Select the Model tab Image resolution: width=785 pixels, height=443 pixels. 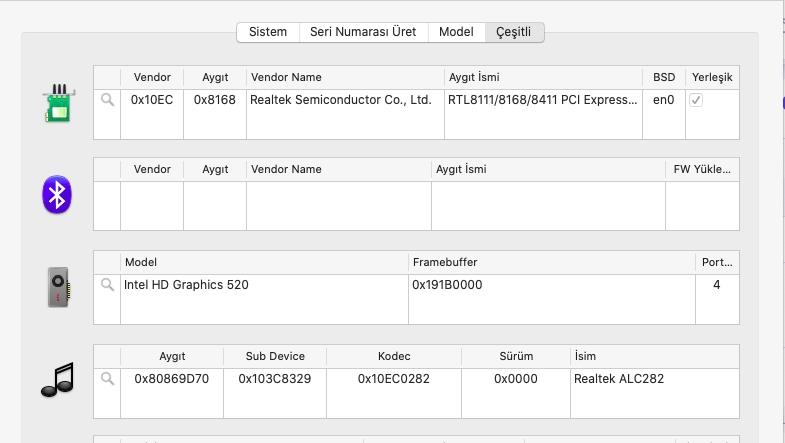coord(456,32)
